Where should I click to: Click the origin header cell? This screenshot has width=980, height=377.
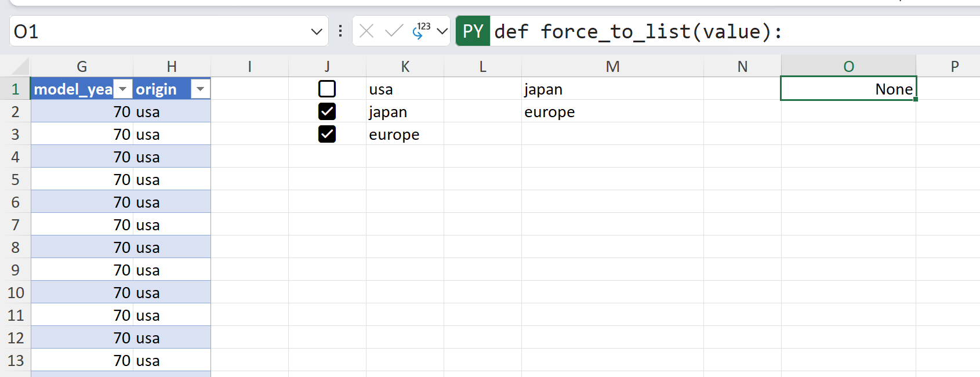point(172,89)
